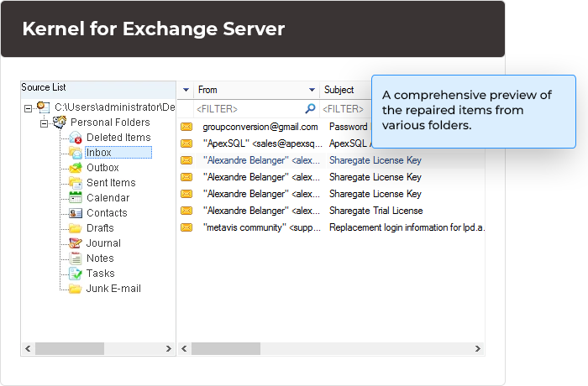
Task: Open the Sent Items folder
Action: [111, 182]
